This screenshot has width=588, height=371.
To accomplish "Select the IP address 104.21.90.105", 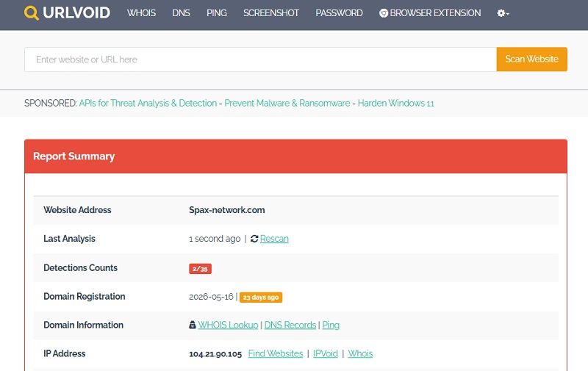I will coord(215,354).
